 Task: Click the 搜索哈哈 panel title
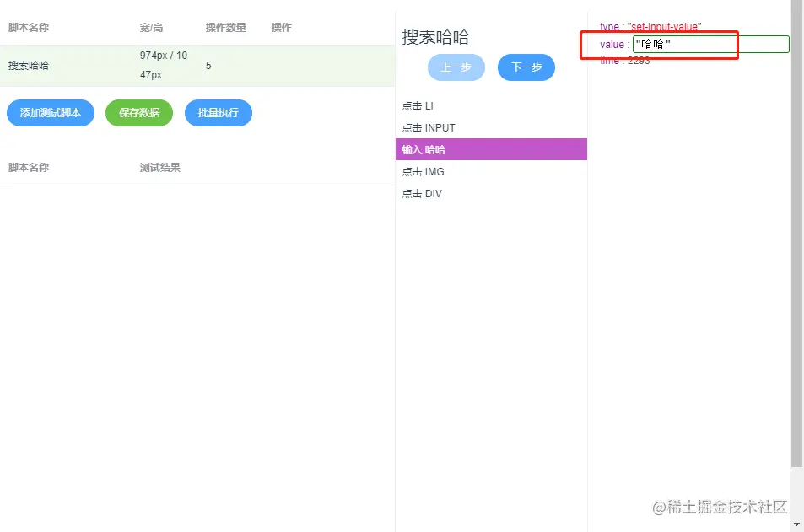pos(434,36)
